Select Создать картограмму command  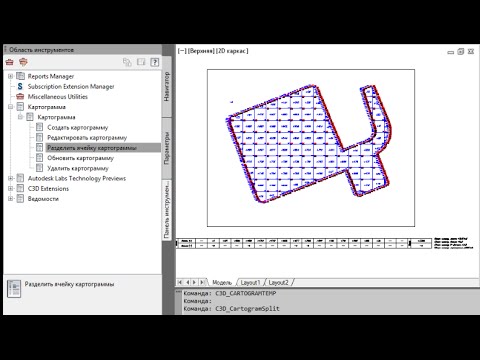(x=78, y=127)
